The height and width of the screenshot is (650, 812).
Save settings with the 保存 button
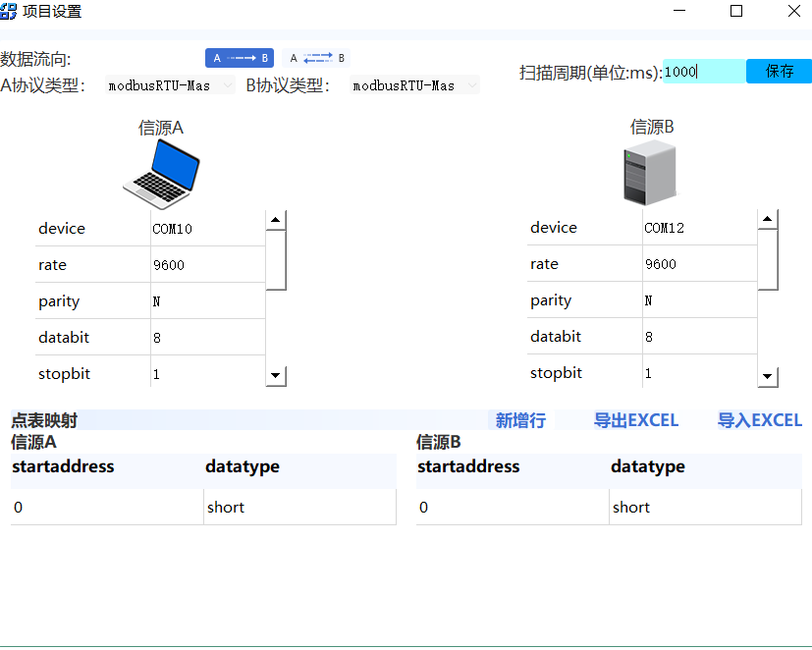[779, 72]
